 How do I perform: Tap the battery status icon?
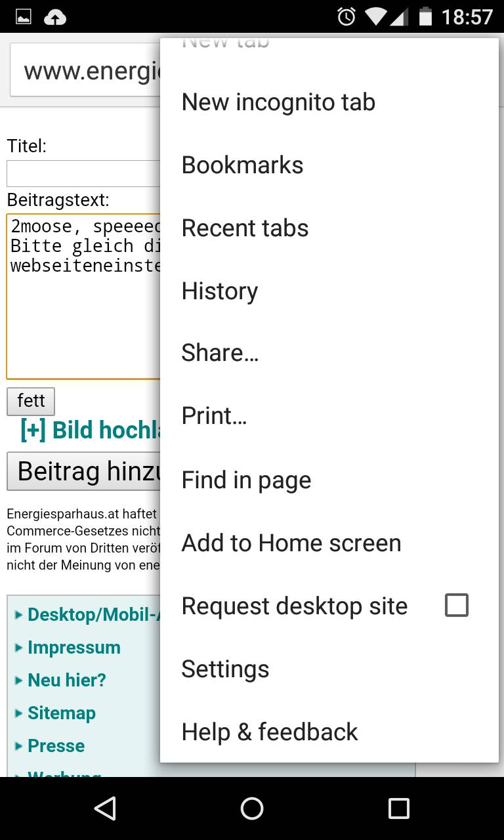click(x=425, y=16)
